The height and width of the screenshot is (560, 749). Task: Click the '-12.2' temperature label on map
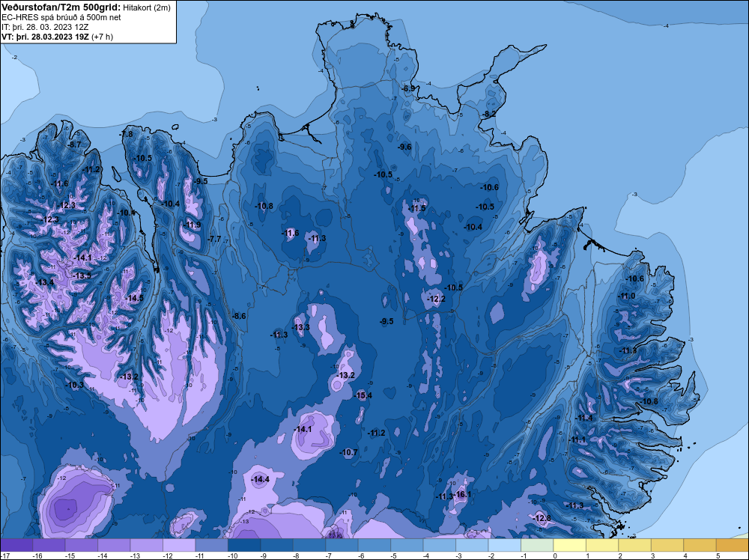pyautogui.click(x=436, y=299)
